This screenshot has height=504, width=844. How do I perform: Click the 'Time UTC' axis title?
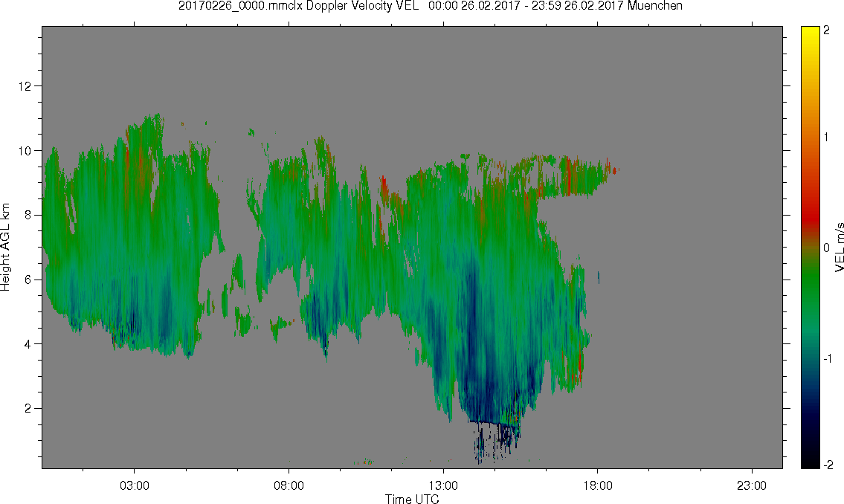pyautogui.click(x=412, y=499)
